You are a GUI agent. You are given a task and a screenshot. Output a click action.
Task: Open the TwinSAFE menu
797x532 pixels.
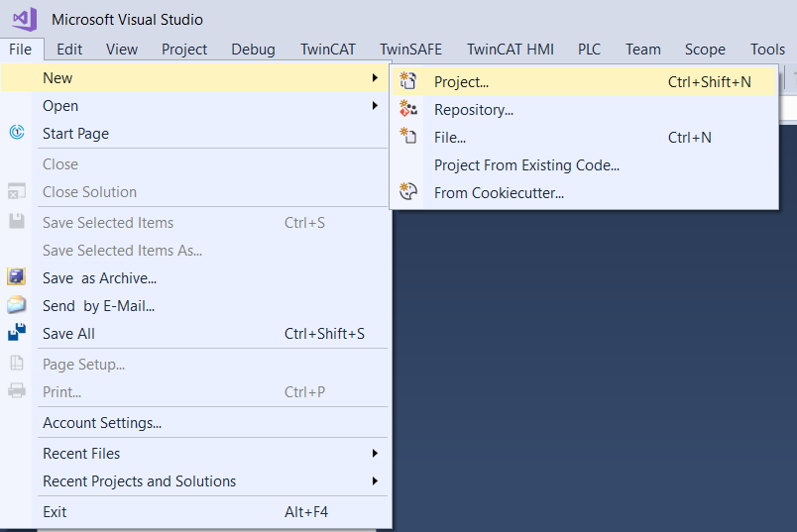coord(410,50)
